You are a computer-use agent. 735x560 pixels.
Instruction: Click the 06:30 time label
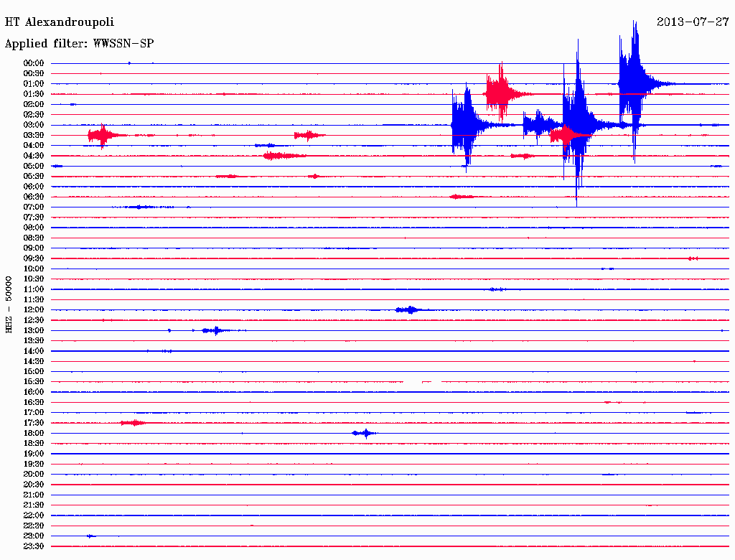click(34, 197)
